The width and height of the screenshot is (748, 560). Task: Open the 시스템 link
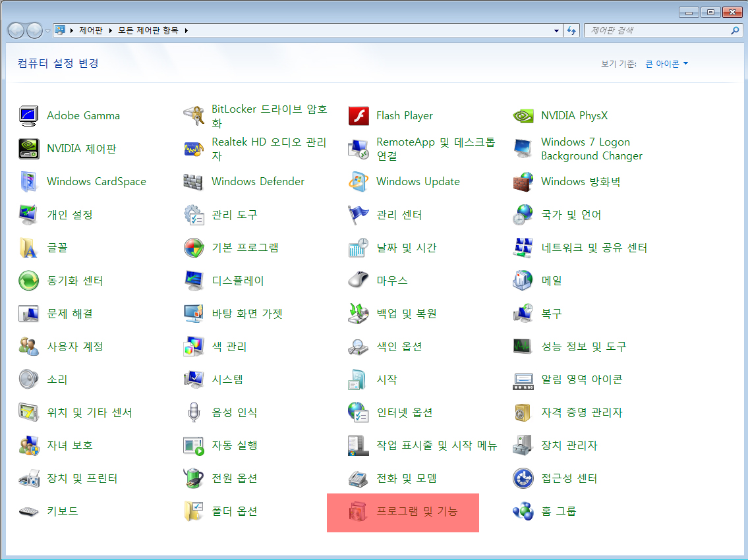pos(227,379)
